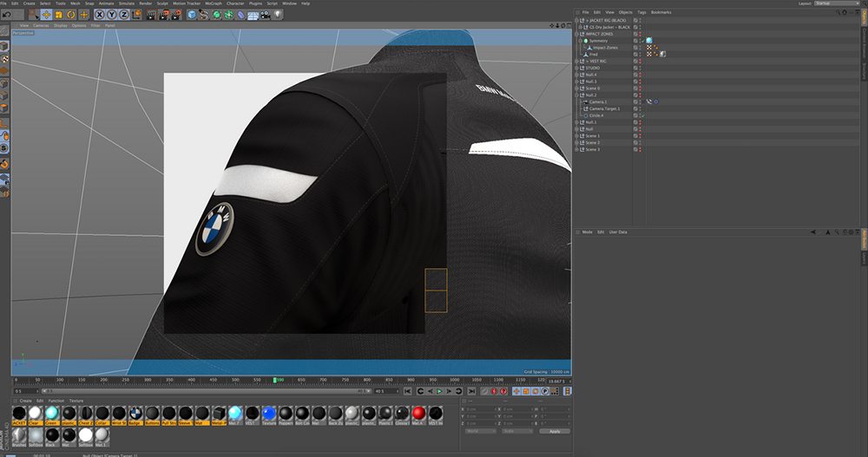
Task: Select the JACKET material swatch
Action: tap(19, 415)
